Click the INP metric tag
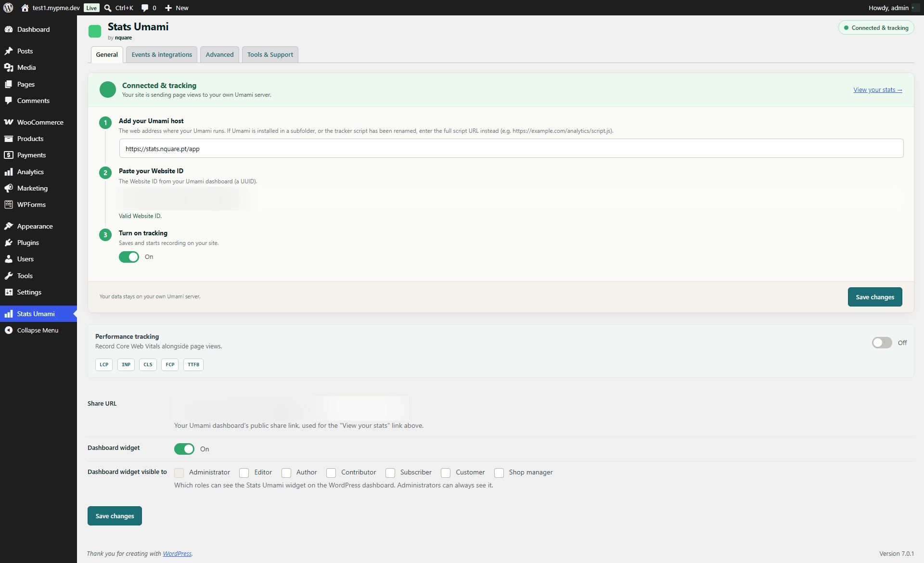Image resolution: width=924 pixels, height=563 pixels. (x=126, y=365)
